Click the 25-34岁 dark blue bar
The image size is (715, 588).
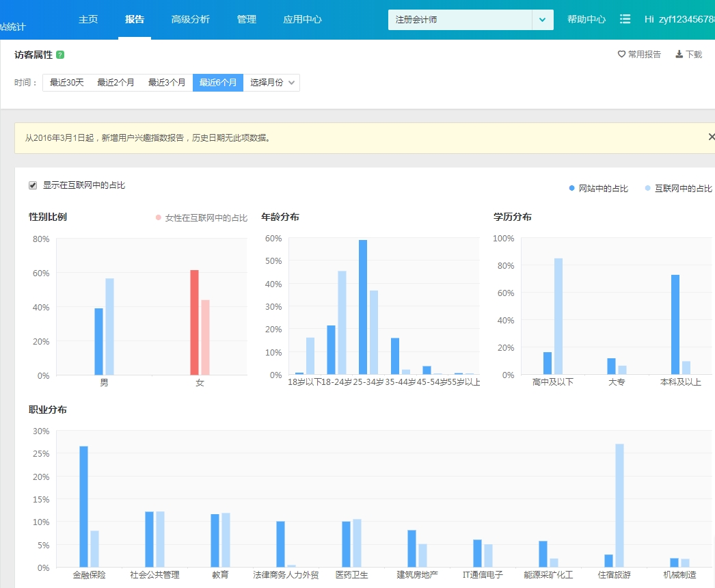(363, 308)
